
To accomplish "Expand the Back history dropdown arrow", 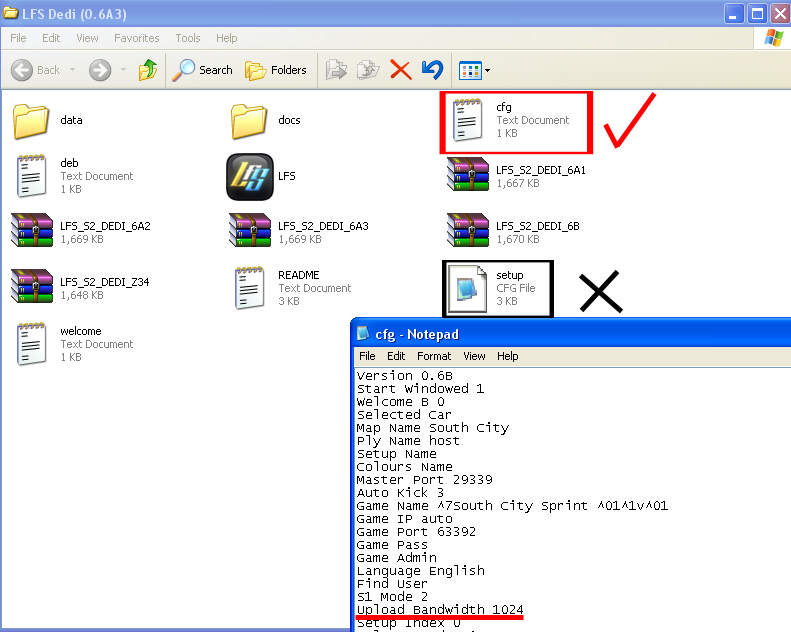I will click(x=73, y=70).
